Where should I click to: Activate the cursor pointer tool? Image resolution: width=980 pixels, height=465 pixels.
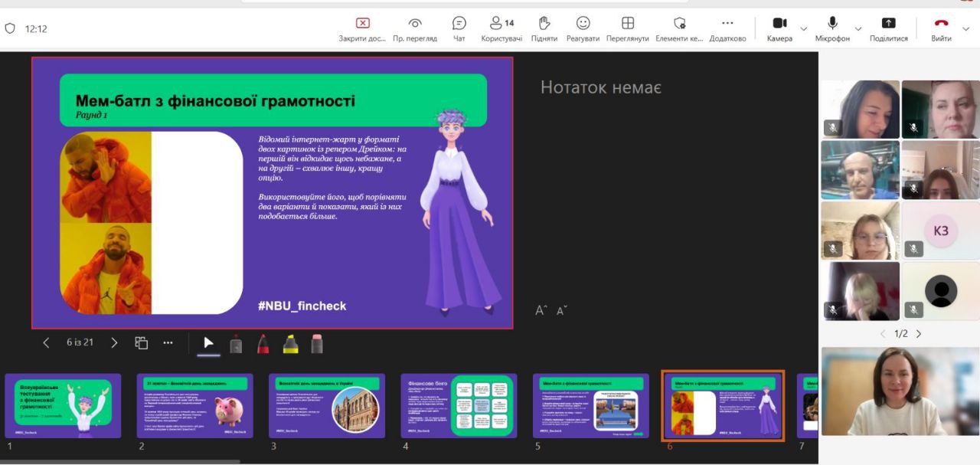pyautogui.click(x=208, y=343)
